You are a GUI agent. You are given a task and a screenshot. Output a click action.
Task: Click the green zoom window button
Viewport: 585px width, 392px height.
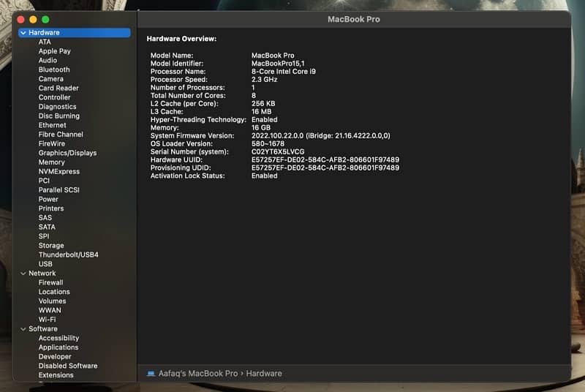coord(45,19)
